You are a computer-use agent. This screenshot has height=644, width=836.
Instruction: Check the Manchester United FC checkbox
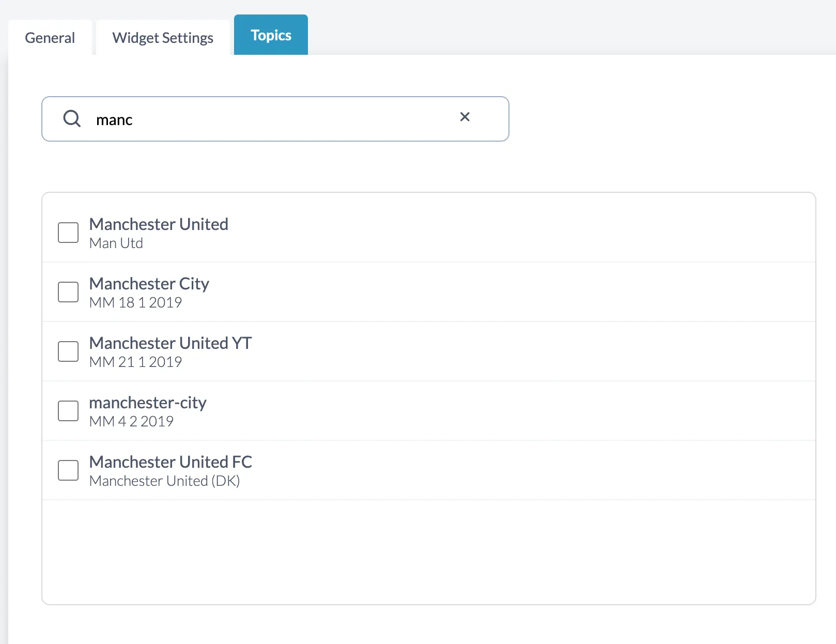tap(68, 470)
